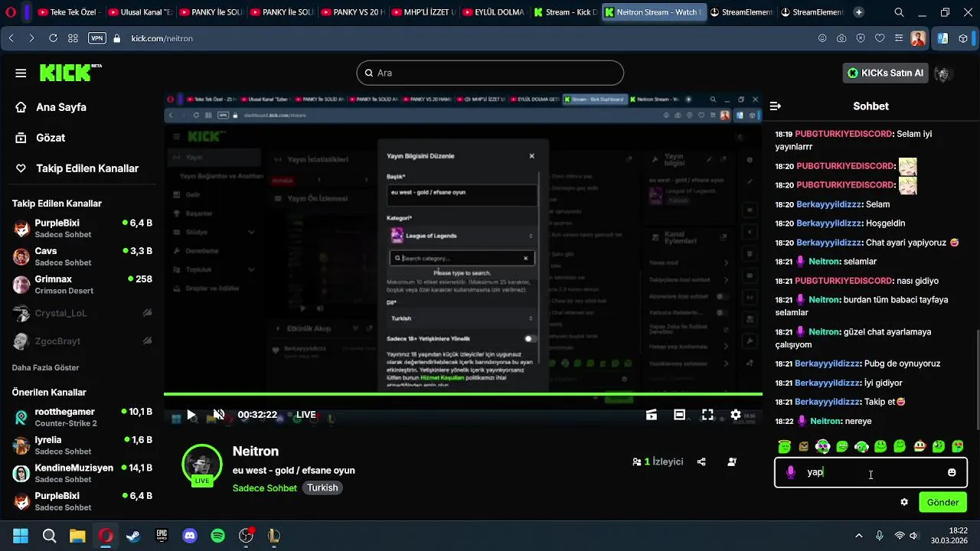
Task: Click the stream progress bar
Action: coord(462,394)
